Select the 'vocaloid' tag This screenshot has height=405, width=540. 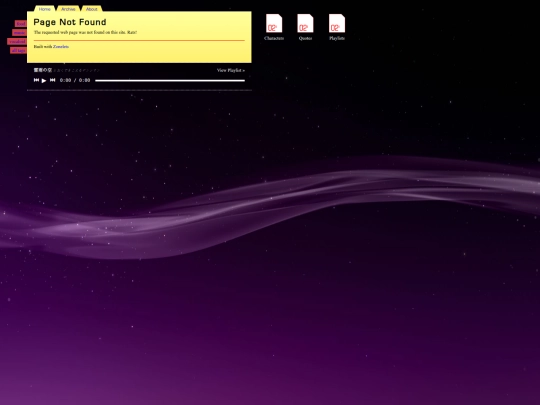tap(17, 42)
